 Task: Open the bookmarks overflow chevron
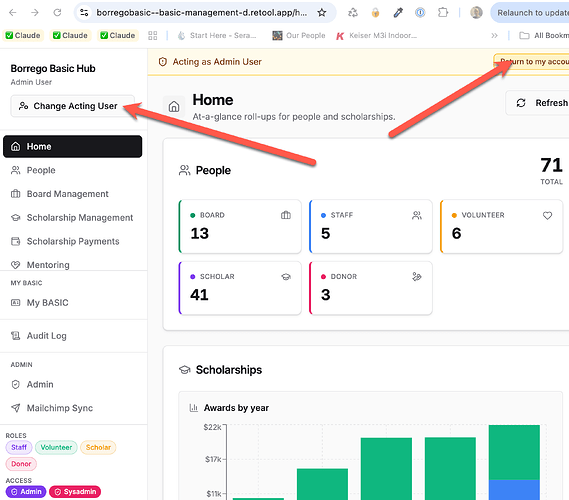(x=494, y=36)
